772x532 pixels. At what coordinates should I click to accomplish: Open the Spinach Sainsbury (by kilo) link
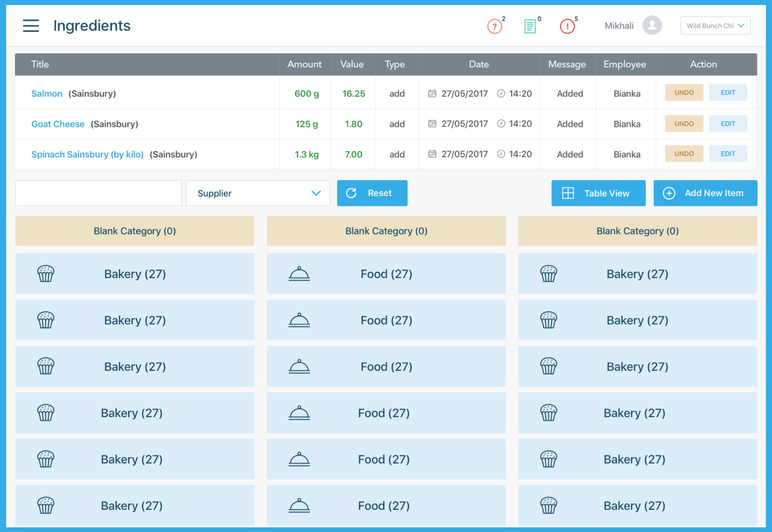(x=87, y=154)
